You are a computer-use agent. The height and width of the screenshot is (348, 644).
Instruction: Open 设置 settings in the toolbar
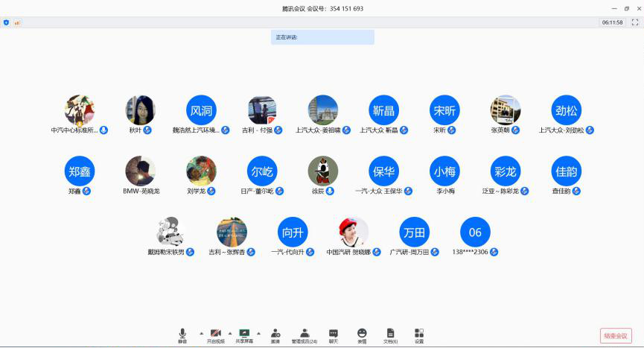coord(419,333)
